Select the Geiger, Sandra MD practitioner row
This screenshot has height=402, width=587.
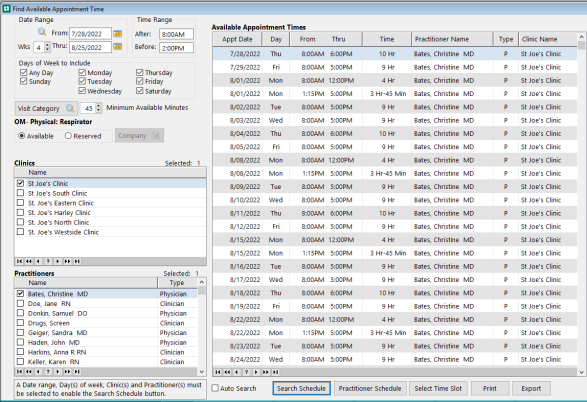[106, 332]
